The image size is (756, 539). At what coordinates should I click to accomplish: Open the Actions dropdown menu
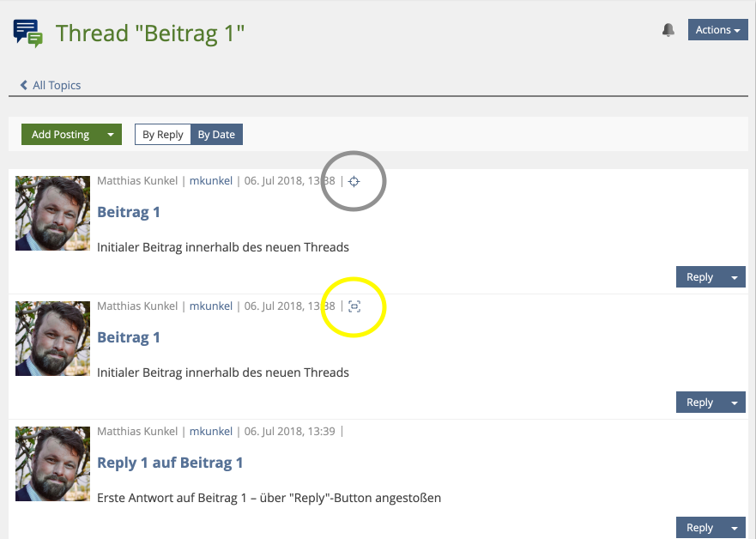717,30
